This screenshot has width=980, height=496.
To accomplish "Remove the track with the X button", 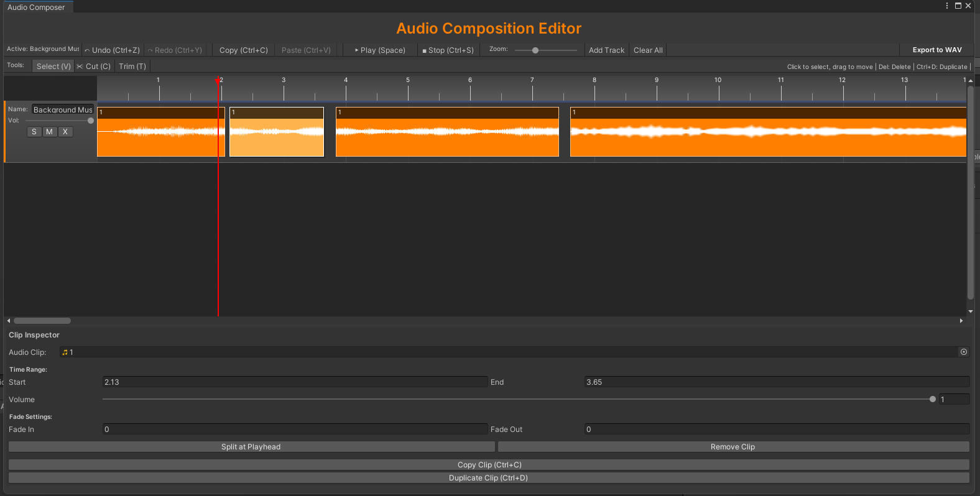I will (65, 132).
